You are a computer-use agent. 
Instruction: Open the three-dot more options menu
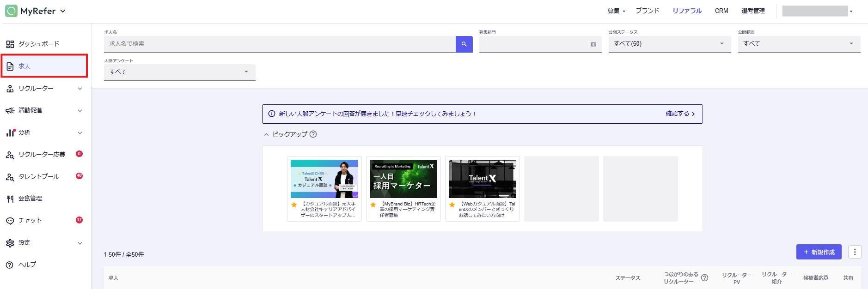point(855,252)
